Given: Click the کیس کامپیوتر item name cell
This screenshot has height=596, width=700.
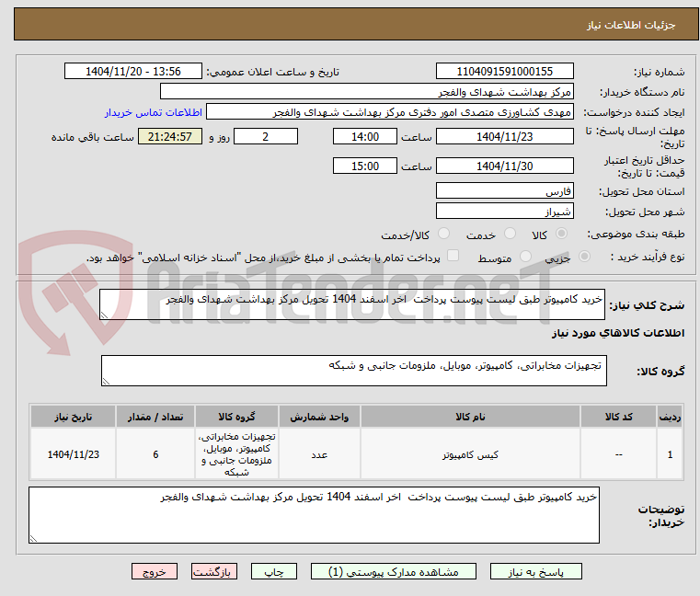Looking at the screenshot, I should 470,454.
